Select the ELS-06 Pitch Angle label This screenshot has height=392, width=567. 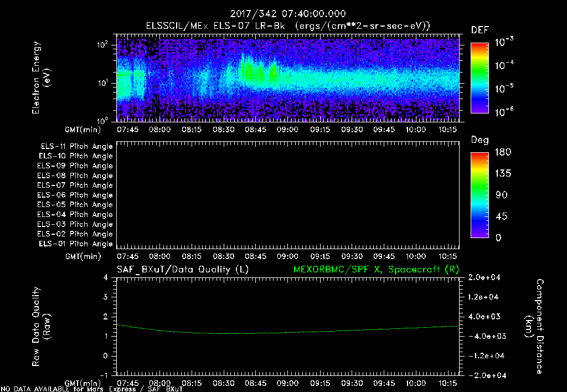pos(75,195)
